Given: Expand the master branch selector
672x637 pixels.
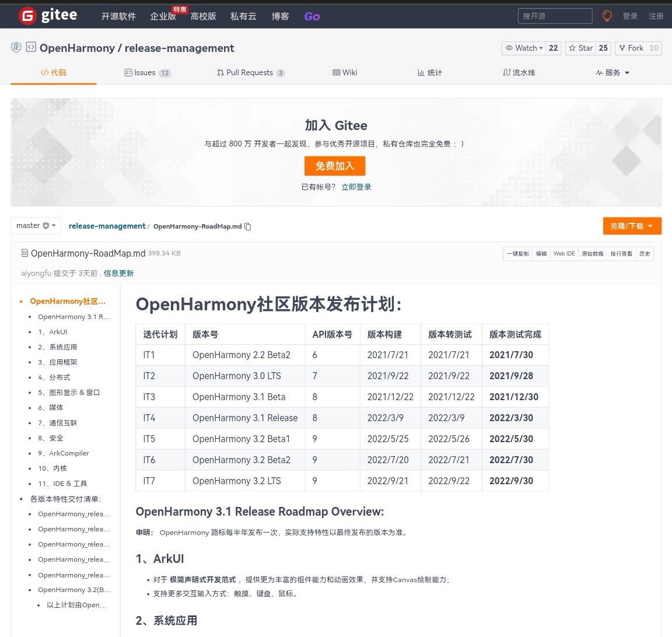Looking at the screenshot, I should [35, 226].
